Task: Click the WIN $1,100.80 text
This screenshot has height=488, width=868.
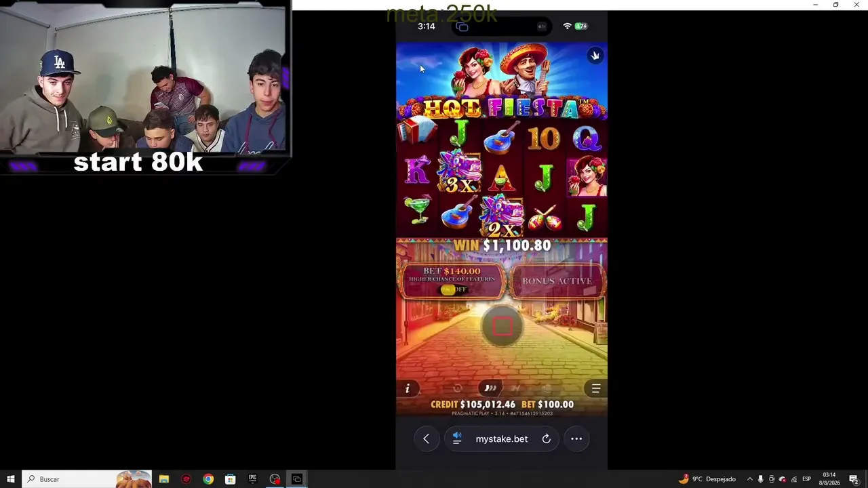Action: pos(502,245)
